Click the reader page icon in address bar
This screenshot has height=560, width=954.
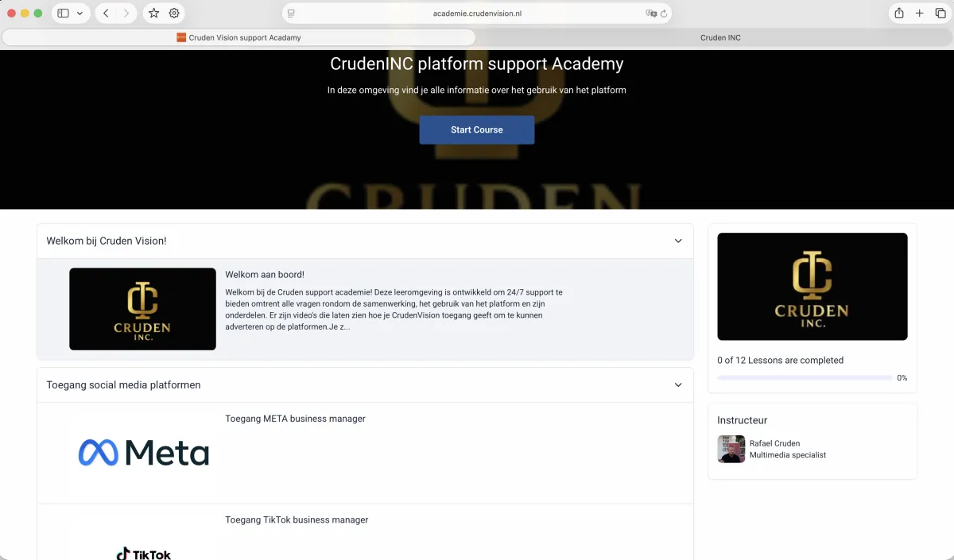click(292, 14)
